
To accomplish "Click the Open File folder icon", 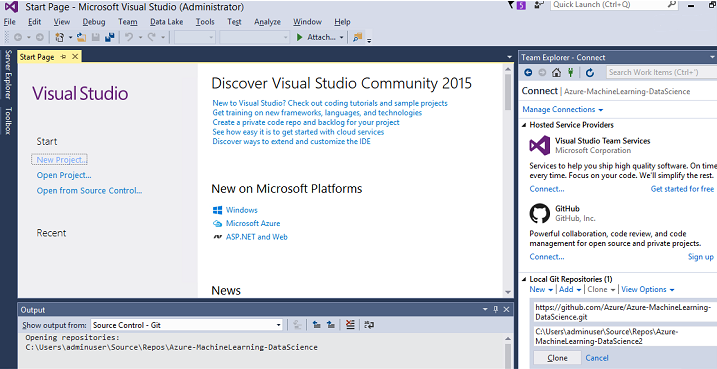I will [81, 37].
